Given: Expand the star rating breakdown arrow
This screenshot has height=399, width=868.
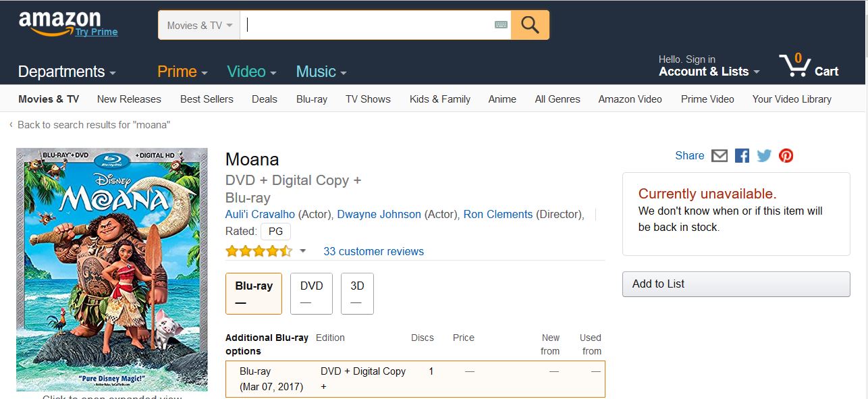Looking at the screenshot, I should pos(303,251).
